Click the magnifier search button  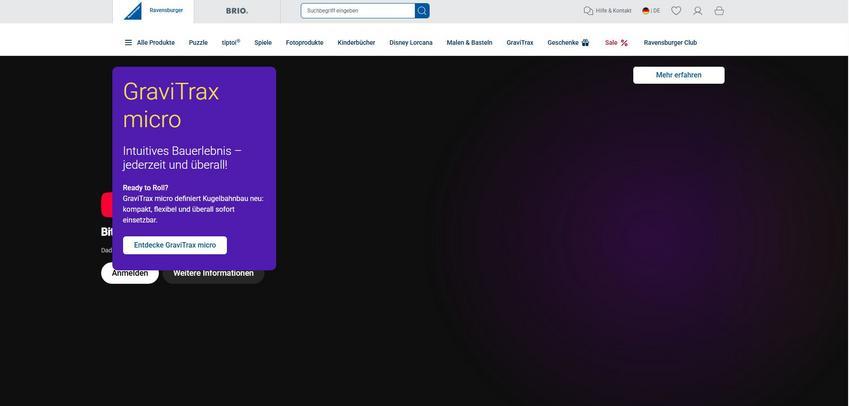click(422, 11)
